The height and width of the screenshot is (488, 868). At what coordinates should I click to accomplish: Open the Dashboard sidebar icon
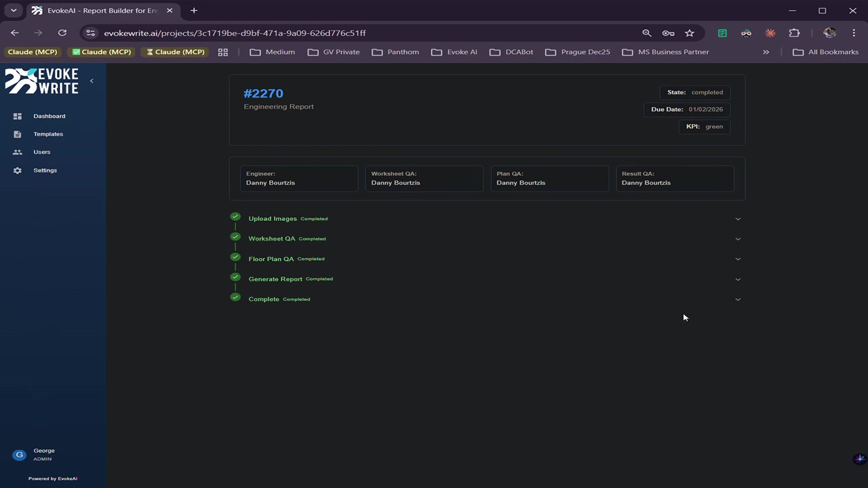pyautogui.click(x=18, y=116)
